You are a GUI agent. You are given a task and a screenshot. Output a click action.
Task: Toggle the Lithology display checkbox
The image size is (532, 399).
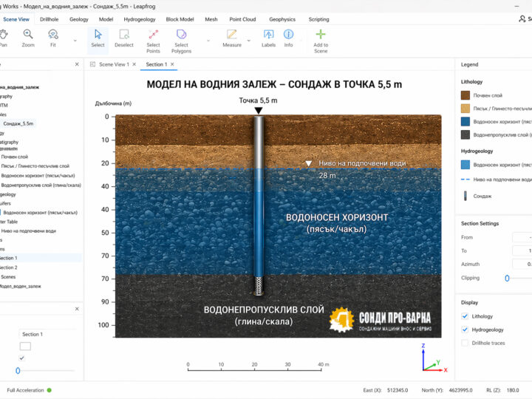pos(465,316)
